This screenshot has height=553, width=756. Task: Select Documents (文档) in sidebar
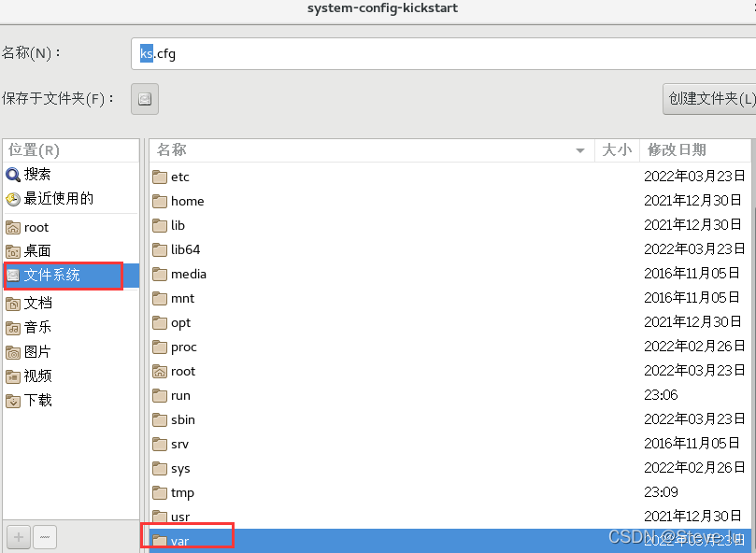point(71,304)
